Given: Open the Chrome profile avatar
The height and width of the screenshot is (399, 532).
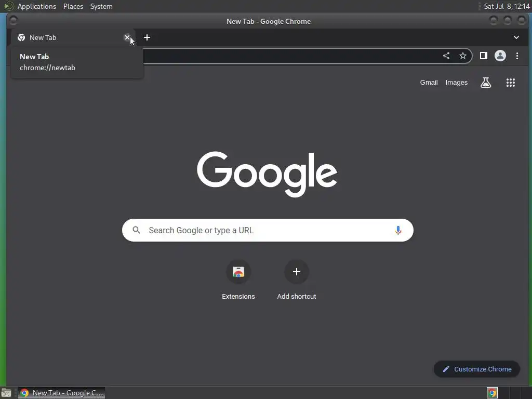Looking at the screenshot, I should (x=500, y=56).
